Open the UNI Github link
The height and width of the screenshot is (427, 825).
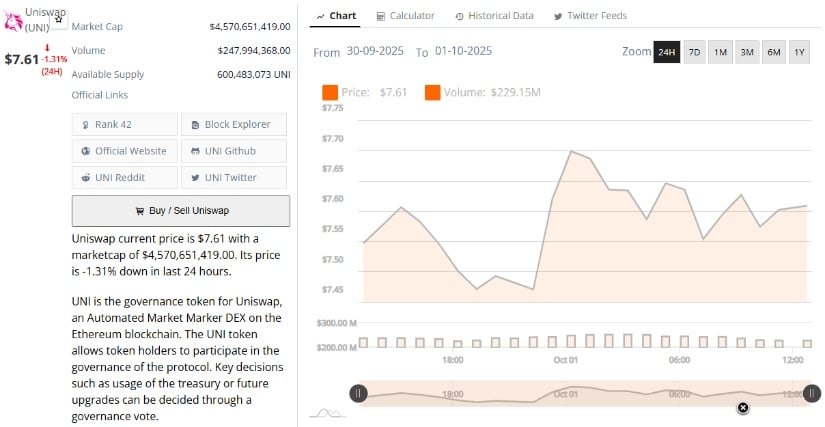point(233,151)
